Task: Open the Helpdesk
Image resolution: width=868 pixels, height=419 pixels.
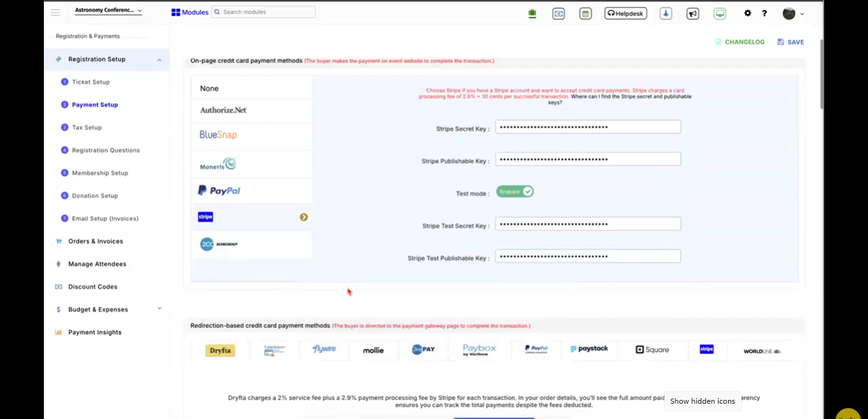Action: click(625, 13)
